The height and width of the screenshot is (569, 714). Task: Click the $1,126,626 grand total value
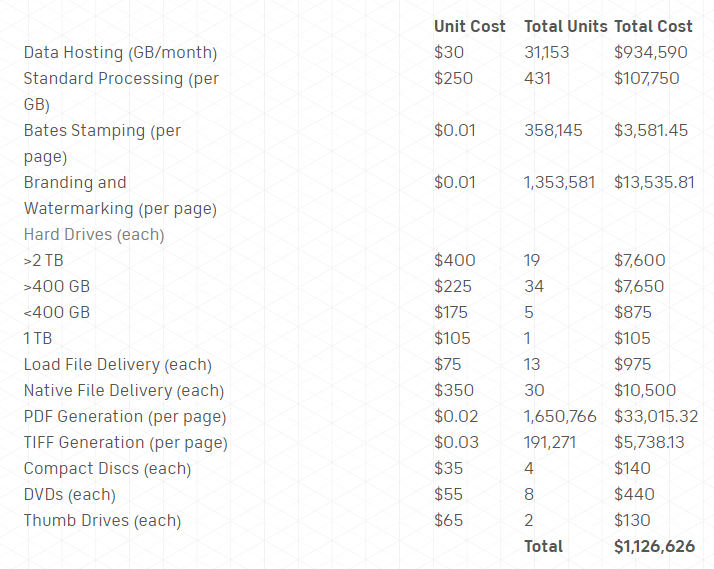[x=654, y=546]
